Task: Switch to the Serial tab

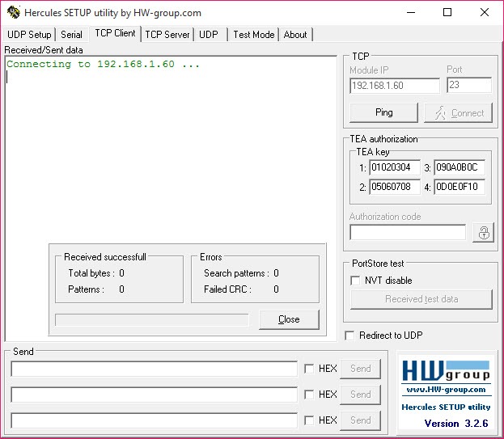Action: (x=71, y=35)
